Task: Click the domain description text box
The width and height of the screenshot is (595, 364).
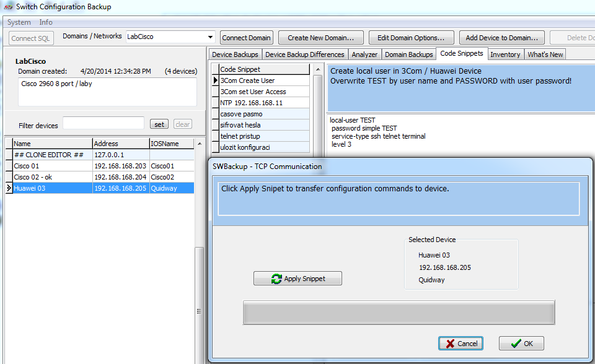Action: pyautogui.click(x=107, y=92)
